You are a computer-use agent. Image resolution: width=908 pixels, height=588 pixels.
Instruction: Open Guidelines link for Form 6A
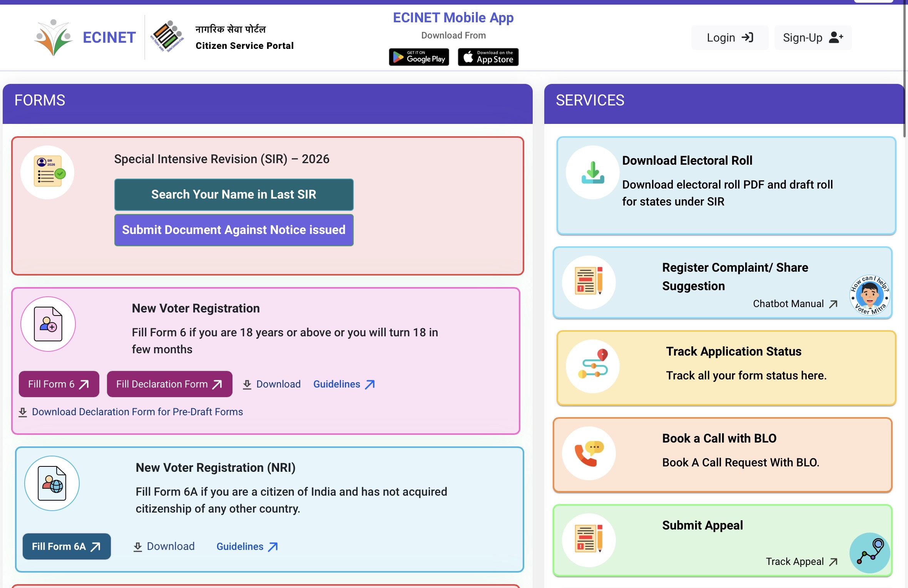pos(247,546)
